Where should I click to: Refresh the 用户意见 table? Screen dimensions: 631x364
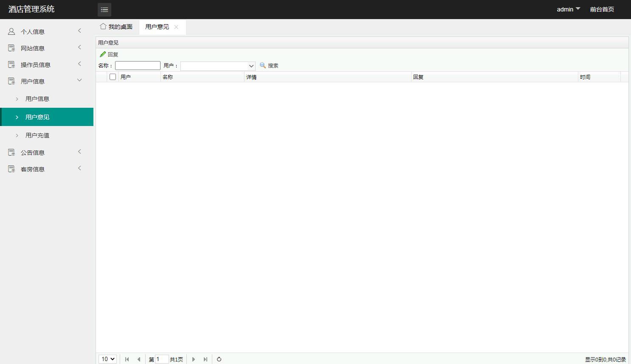(219, 359)
